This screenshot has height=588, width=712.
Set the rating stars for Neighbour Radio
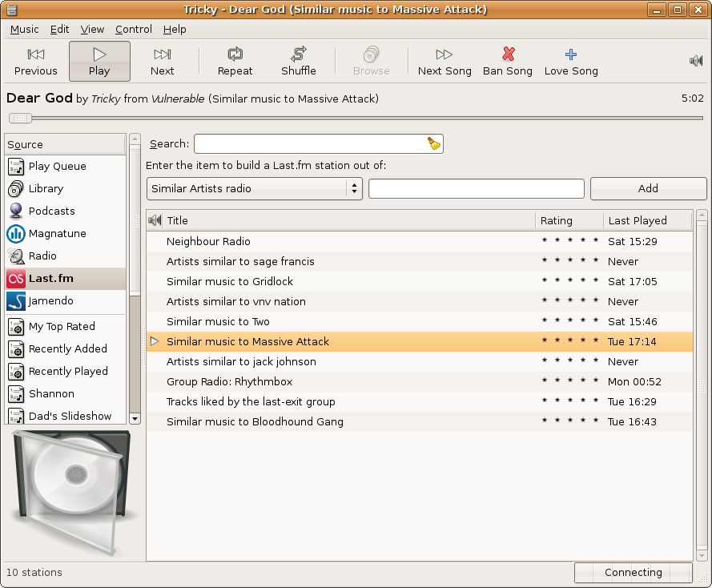570,240
